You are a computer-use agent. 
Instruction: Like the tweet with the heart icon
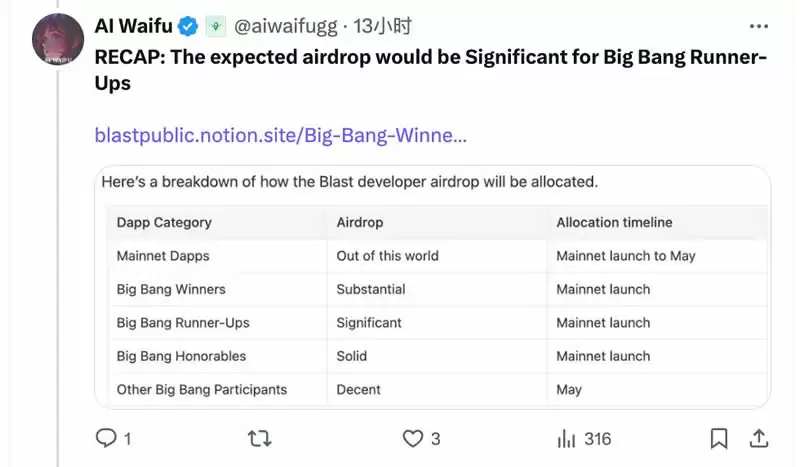(413, 438)
